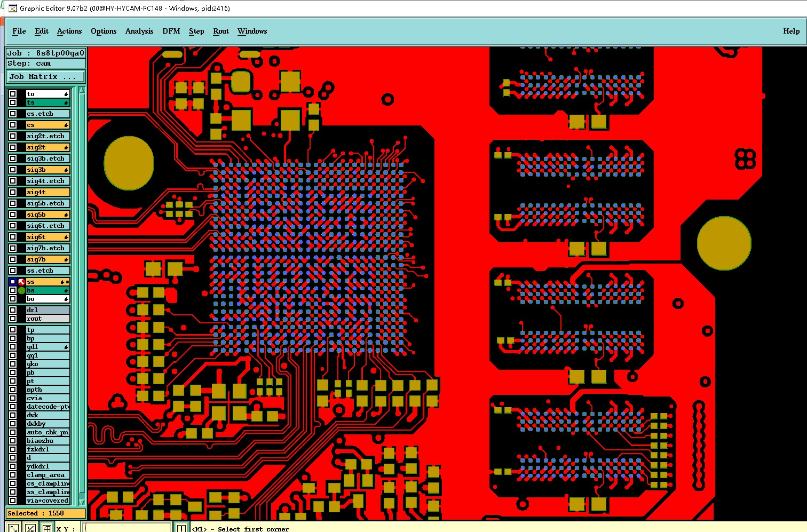Open the Rout menu
The width and height of the screenshot is (807, 532).
(221, 31)
